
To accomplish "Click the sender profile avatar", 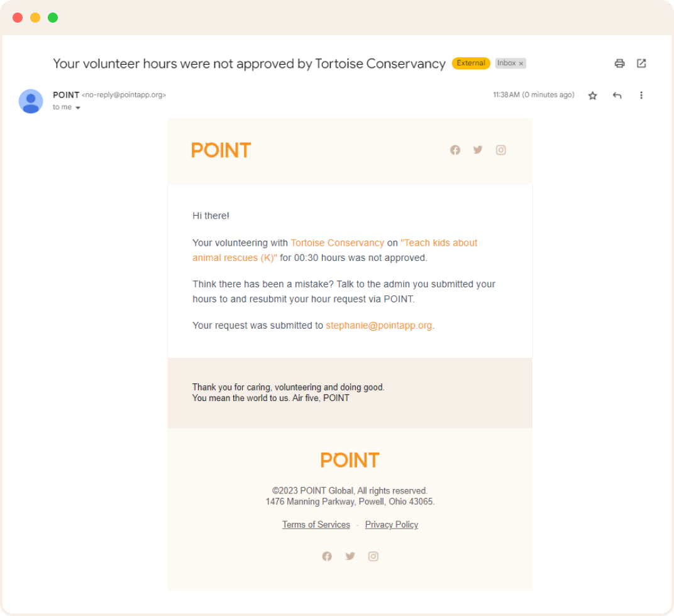I will coord(31,101).
